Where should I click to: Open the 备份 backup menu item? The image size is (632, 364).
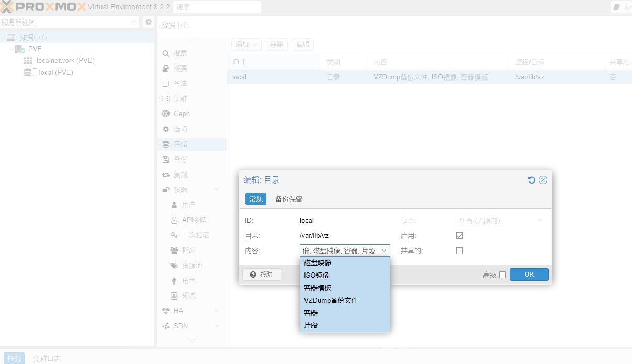point(180,159)
